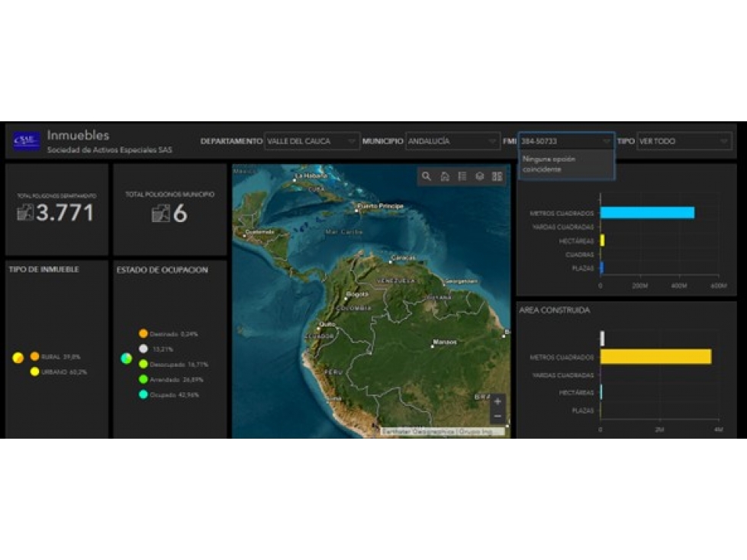Zoom in on the map
The height and width of the screenshot is (560, 747).
497,401
